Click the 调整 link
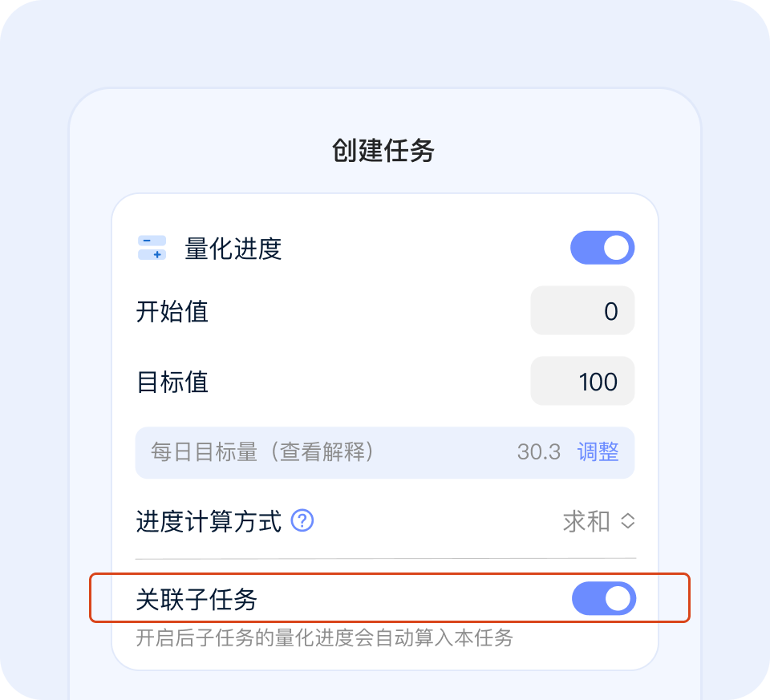The image size is (770, 700). [598, 451]
